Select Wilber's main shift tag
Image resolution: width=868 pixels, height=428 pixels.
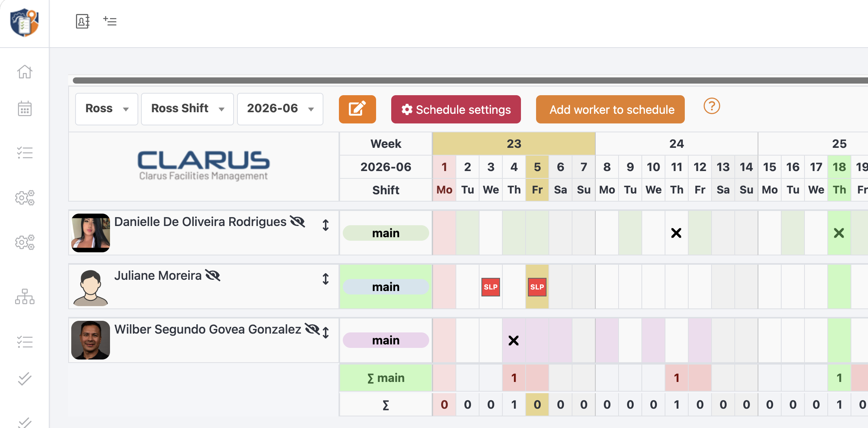coord(386,340)
